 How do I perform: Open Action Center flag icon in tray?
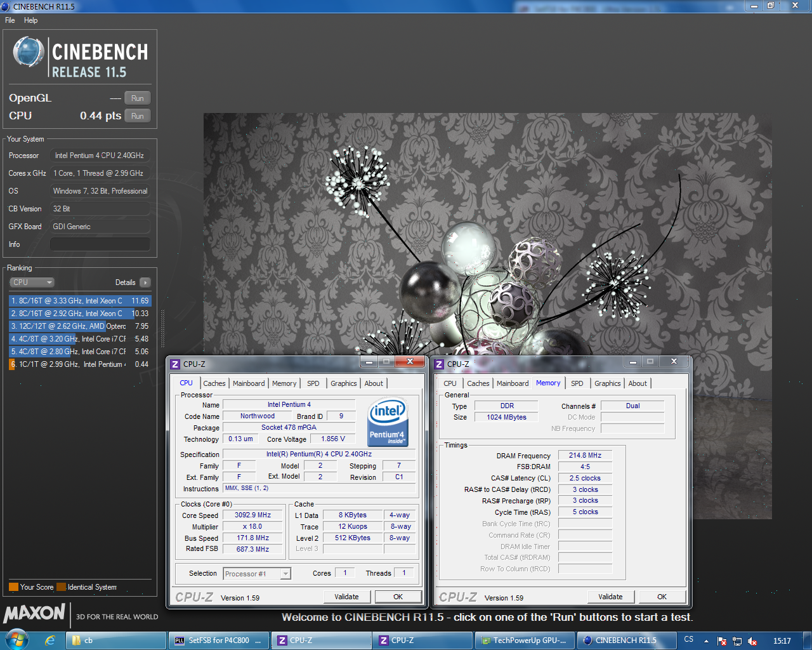(x=721, y=641)
